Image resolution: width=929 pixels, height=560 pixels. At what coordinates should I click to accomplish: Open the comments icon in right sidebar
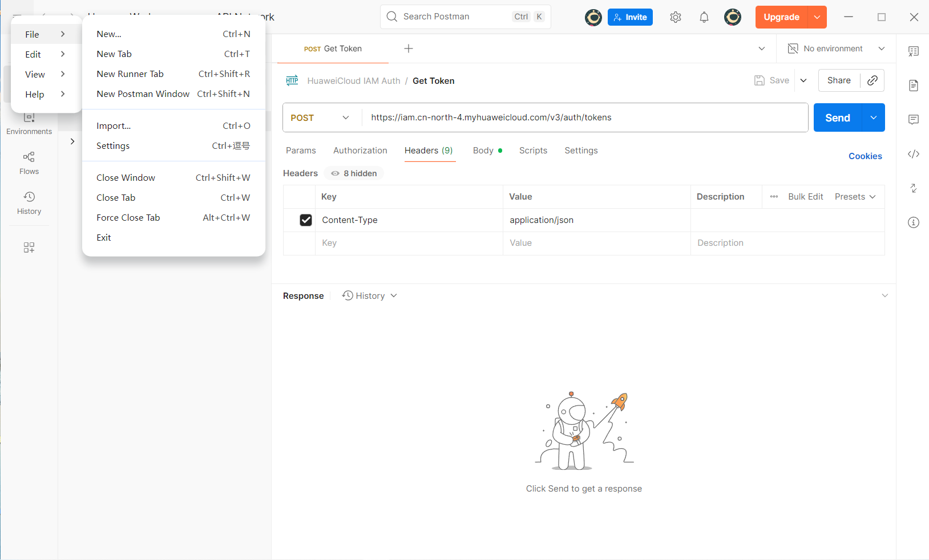click(x=914, y=120)
